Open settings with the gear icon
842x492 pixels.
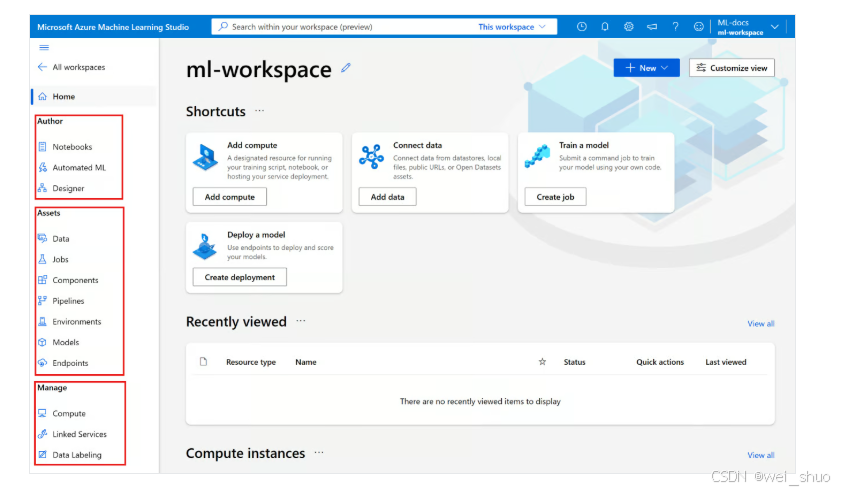(628, 26)
